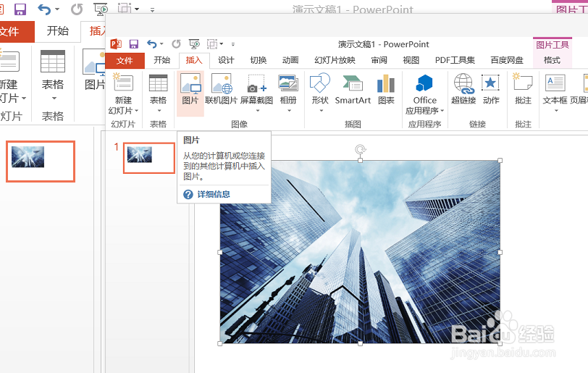The height and width of the screenshot is (373, 588).
Task: Select slide 1 thumbnail in front window
Action: 149,158
